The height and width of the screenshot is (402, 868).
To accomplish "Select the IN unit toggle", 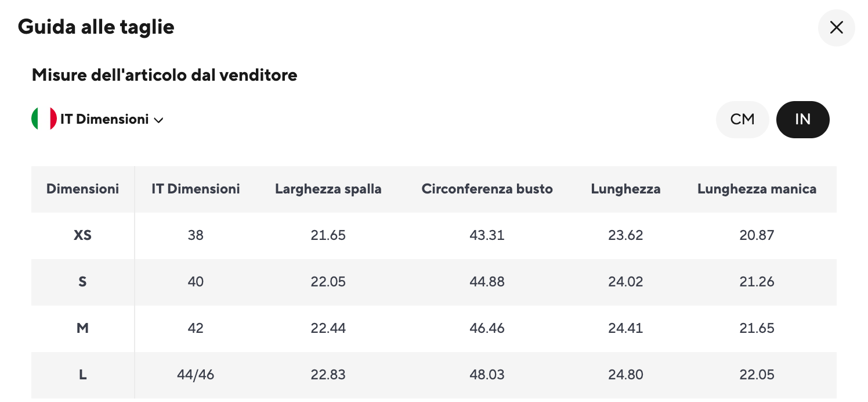I will [x=802, y=120].
